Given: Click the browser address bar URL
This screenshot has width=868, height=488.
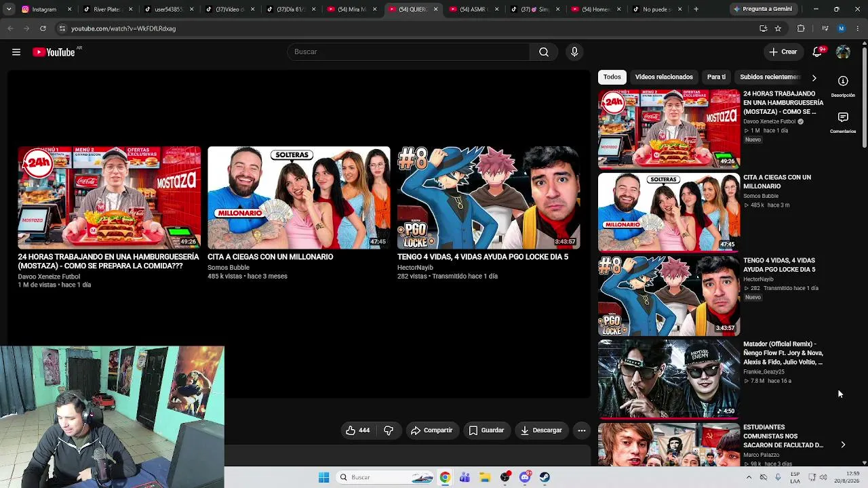Looking at the screenshot, I should (x=123, y=28).
